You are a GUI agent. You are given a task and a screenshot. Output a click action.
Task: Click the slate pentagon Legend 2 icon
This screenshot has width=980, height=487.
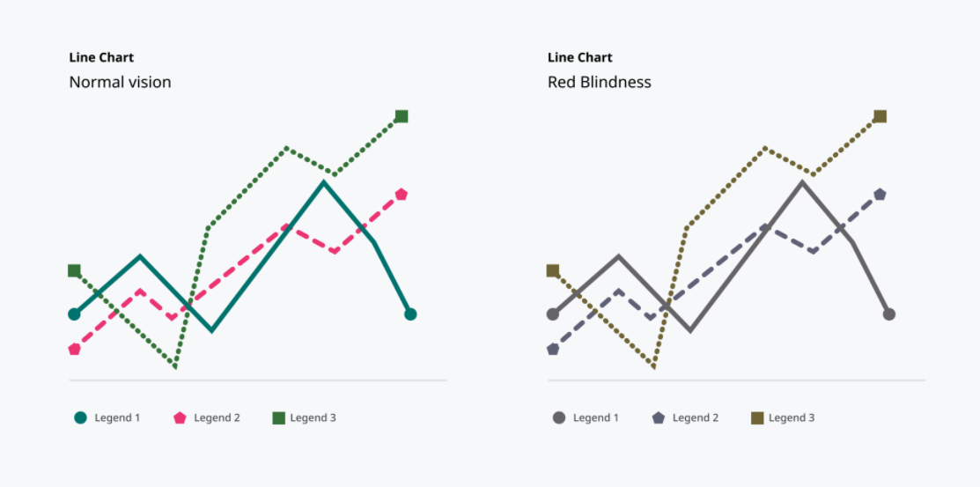[658, 418]
